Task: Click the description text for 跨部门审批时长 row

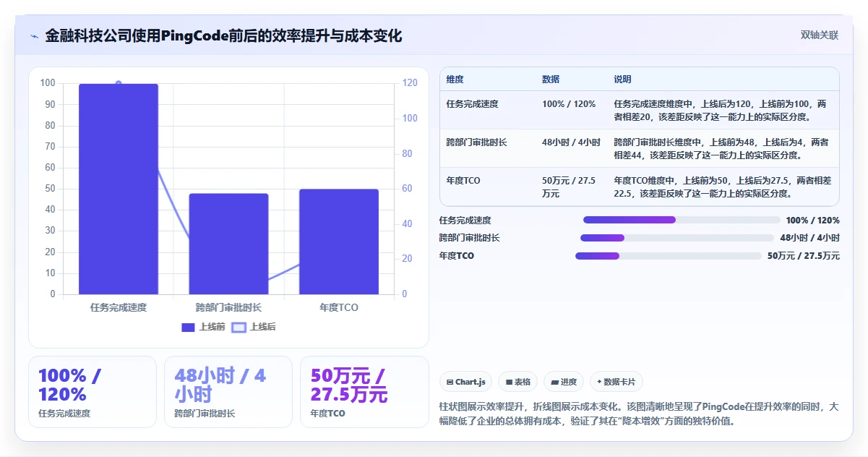Action: [x=721, y=149]
